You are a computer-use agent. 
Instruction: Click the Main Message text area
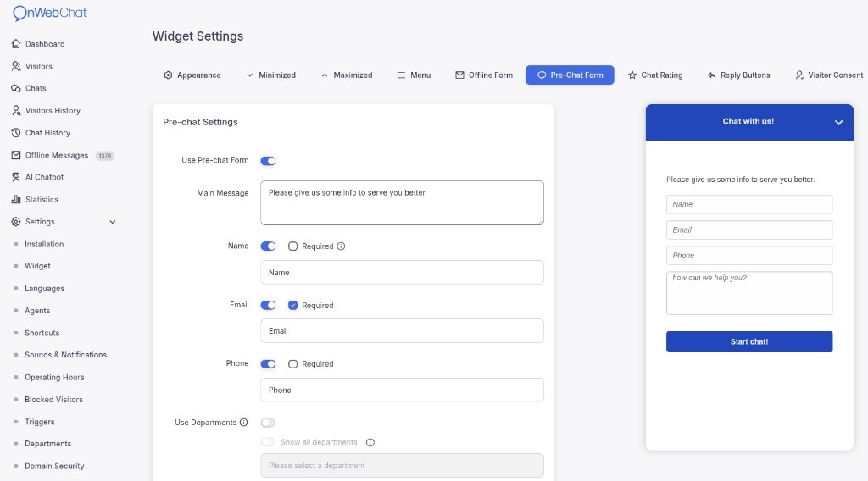pos(402,202)
